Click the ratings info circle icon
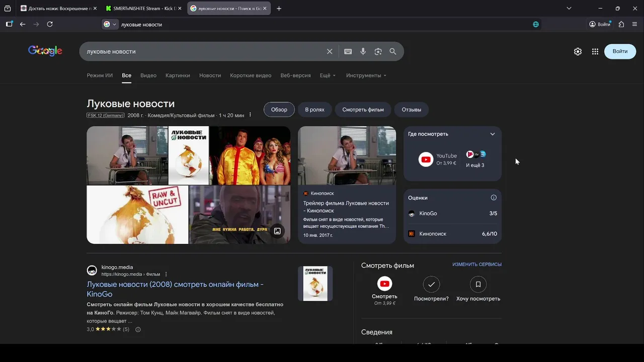This screenshot has height=362, width=644. click(494, 198)
